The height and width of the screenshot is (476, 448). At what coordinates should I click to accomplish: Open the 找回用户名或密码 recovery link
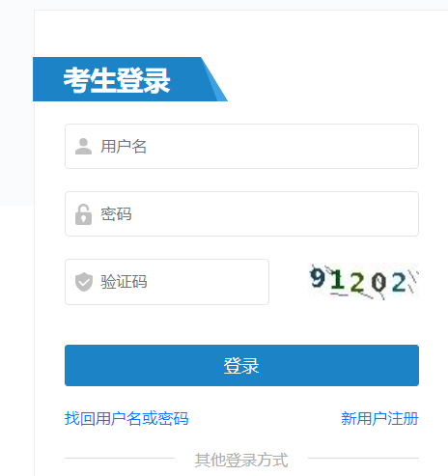pyautogui.click(x=126, y=418)
